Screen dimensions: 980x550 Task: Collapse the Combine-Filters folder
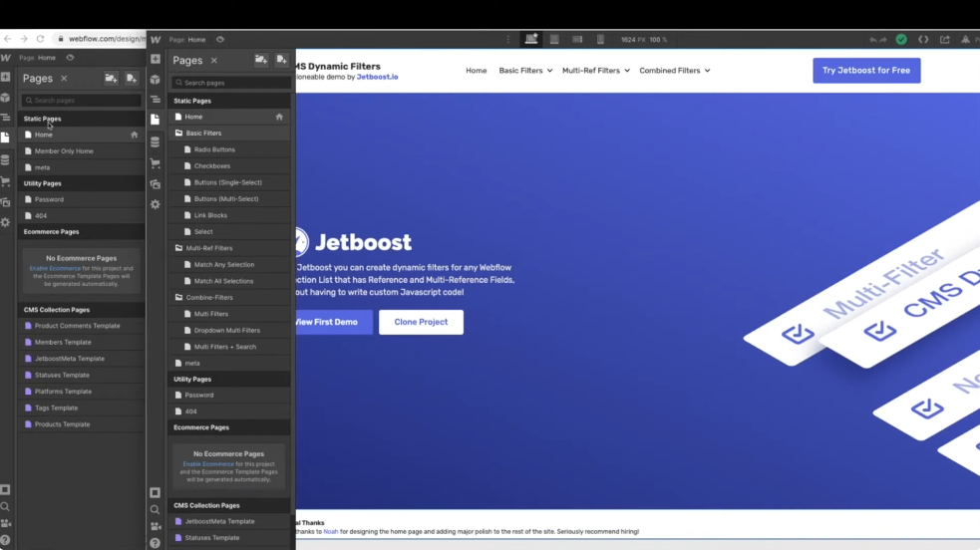click(x=178, y=297)
